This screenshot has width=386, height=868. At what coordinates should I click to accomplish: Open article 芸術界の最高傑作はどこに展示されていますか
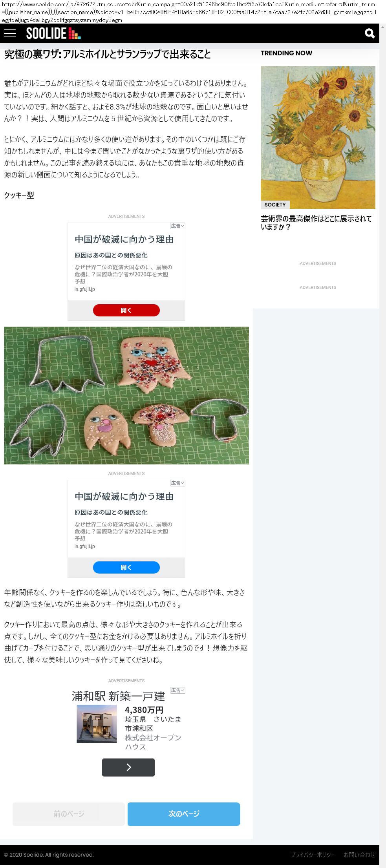pos(316,223)
